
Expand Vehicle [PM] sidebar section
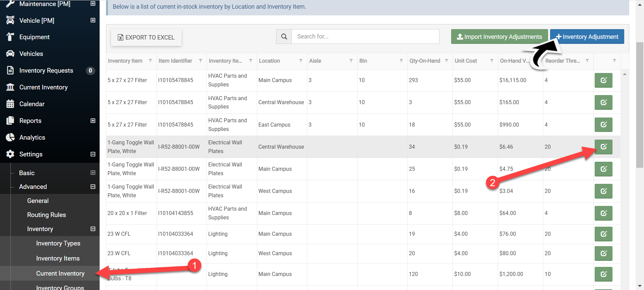[93, 20]
